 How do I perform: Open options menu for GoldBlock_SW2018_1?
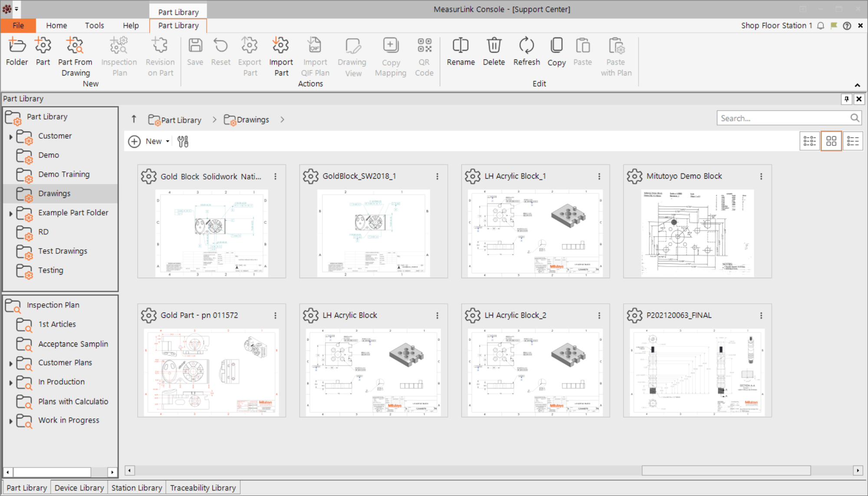click(x=437, y=176)
